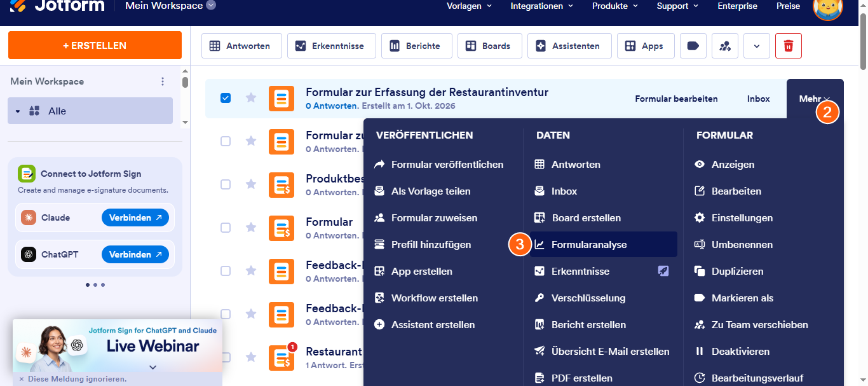
Task: Dismiss the message via the small x icon
Action: coord(21,379)
